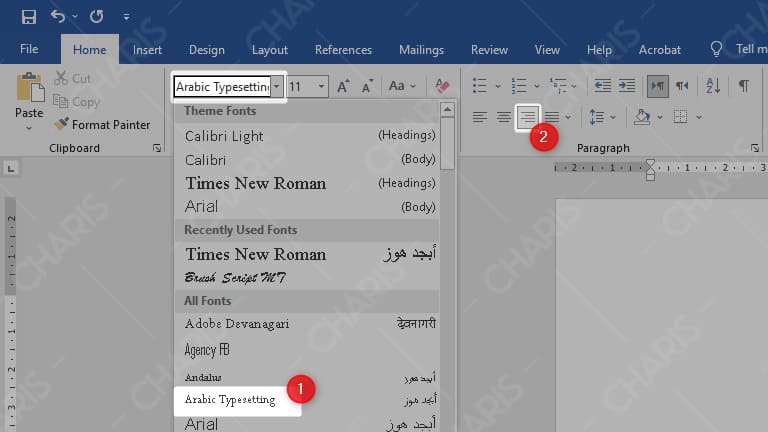This screenshot has width=768, height=432.
Task: Switch to the Insert tab
Action: point(147,50)
